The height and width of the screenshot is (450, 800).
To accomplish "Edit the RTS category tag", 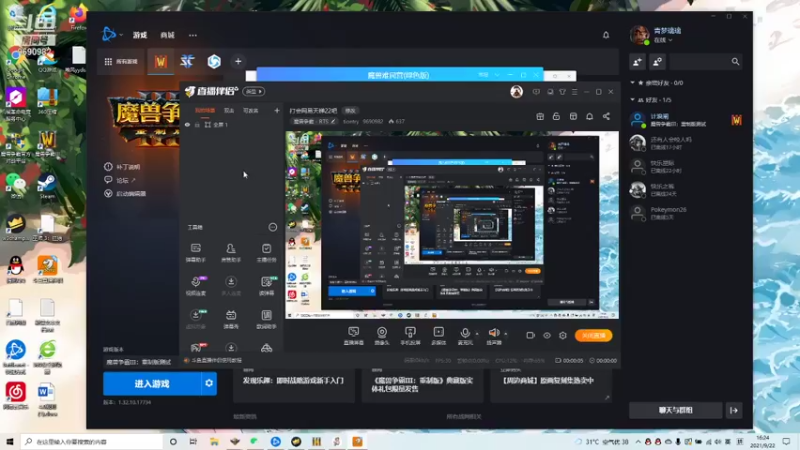I will point(314,121).
